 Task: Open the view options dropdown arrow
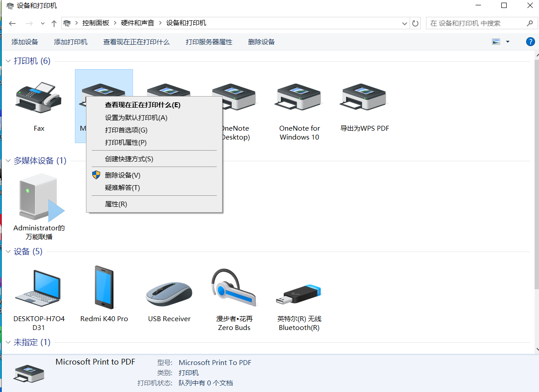[508, 42]
